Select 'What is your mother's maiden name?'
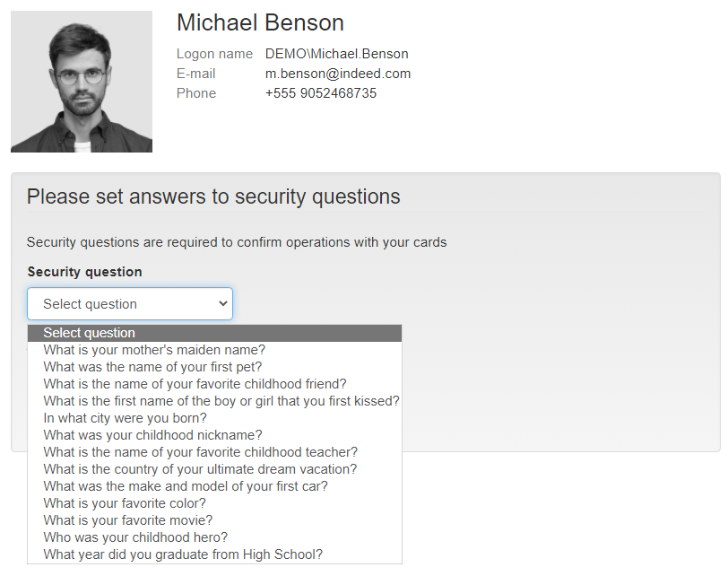728x576 pixels. 214,350
